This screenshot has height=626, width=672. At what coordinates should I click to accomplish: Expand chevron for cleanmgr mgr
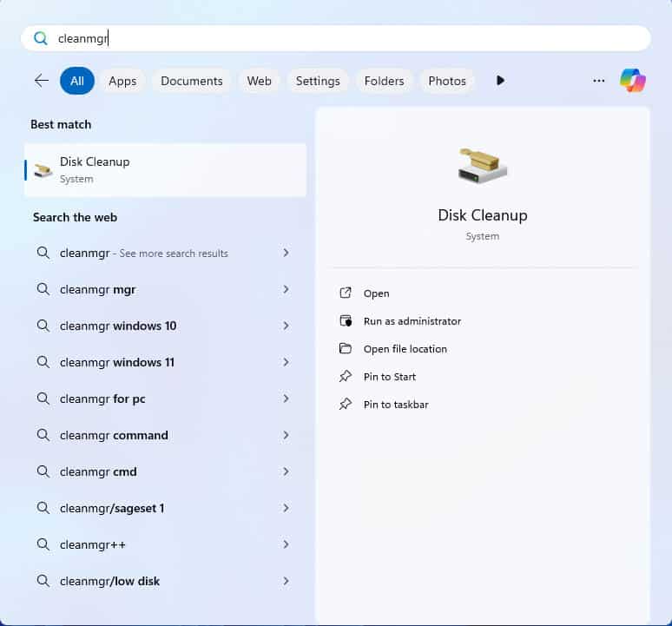click(286, 289)
